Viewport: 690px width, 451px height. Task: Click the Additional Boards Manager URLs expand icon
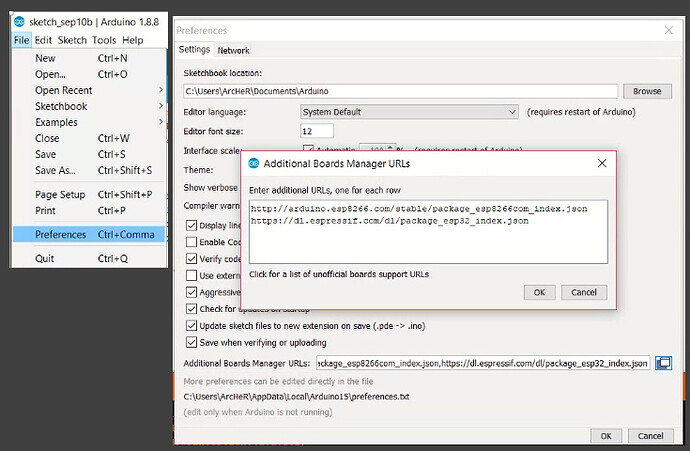663,363
